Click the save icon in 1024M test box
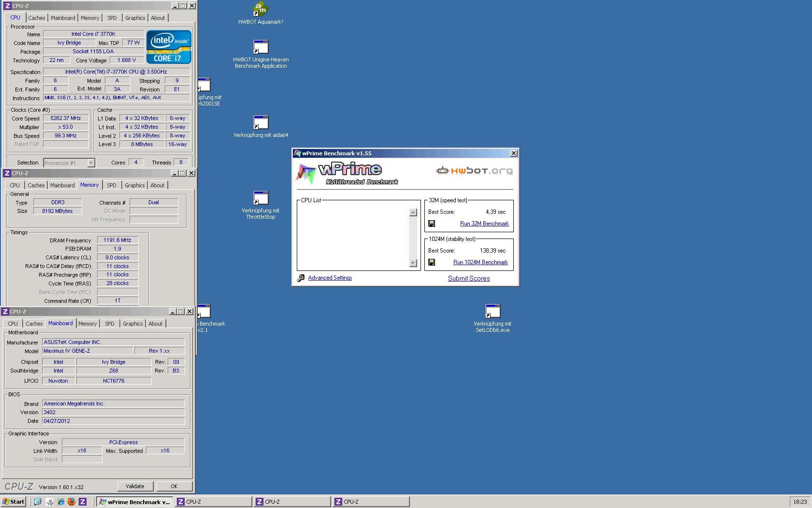The image size is (812, 508). 432,262
